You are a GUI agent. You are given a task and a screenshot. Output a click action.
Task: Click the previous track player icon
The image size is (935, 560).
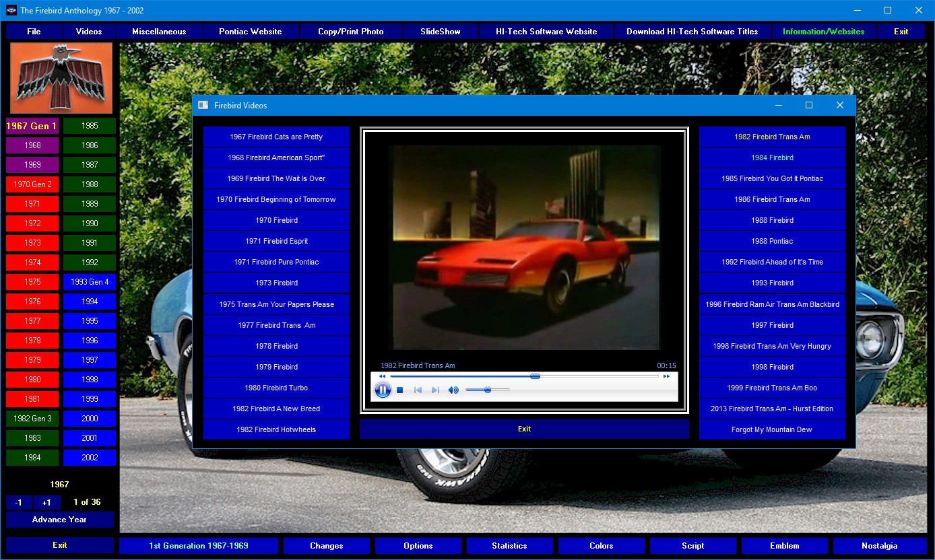point(418,390)
